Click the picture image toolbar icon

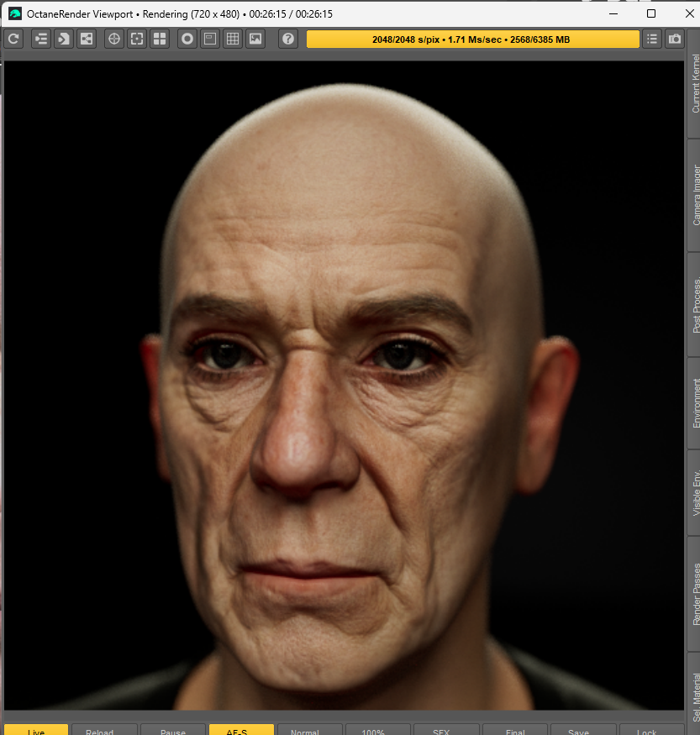coord(255,39)
